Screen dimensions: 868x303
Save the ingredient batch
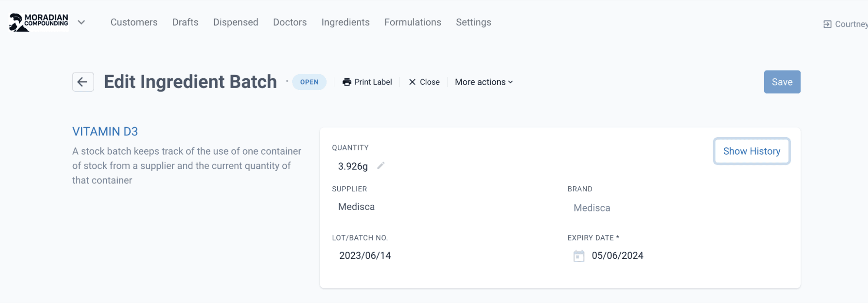click(x=782, y=82)
